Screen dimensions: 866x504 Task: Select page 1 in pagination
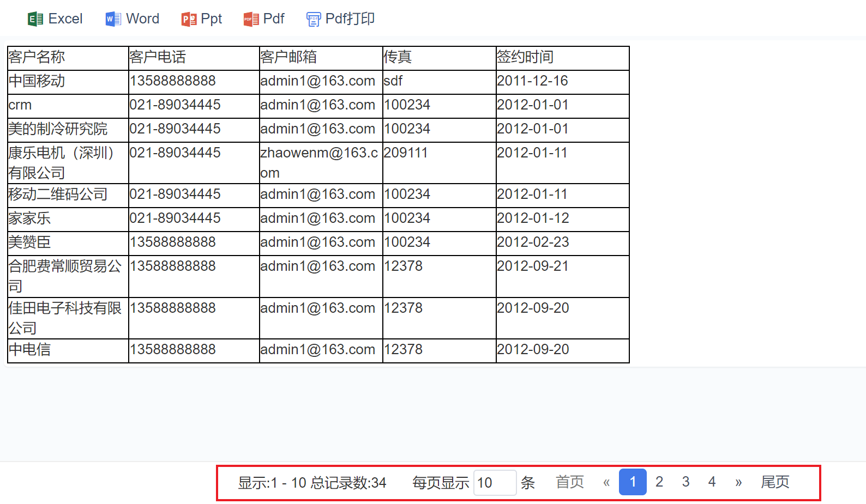[x=633, y=482]
